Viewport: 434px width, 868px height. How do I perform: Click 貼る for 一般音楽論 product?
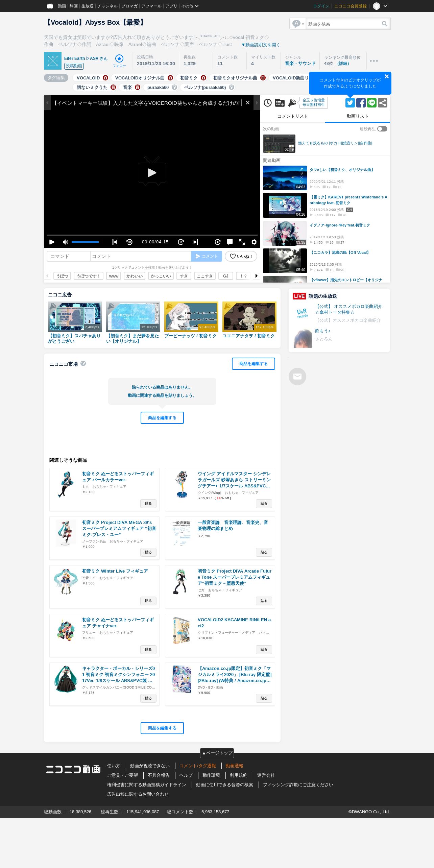pyautogui.click(x=264, y=552)
